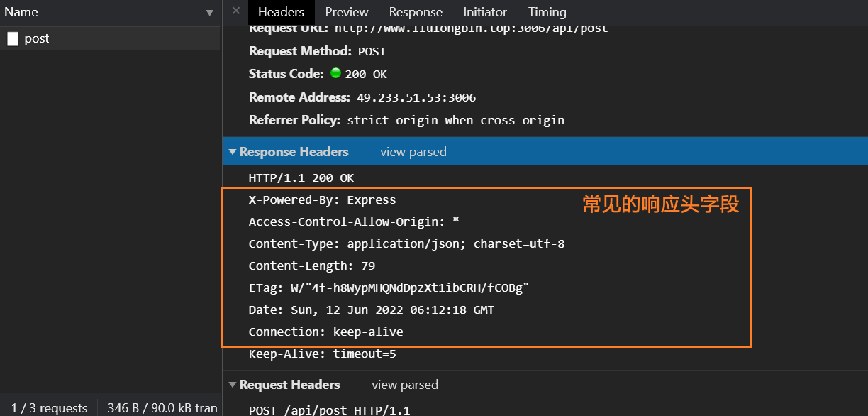Viewport: 868px width, 416px height.
Task: Click the 1 / 3 requests status text
Action: click(x=49, y=408)
